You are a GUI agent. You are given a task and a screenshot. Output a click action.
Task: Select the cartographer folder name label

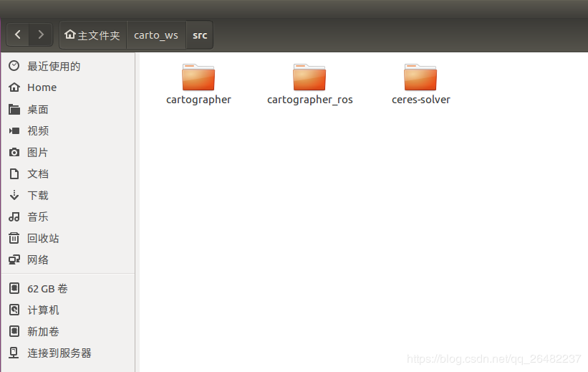click(x=199, y=100)
